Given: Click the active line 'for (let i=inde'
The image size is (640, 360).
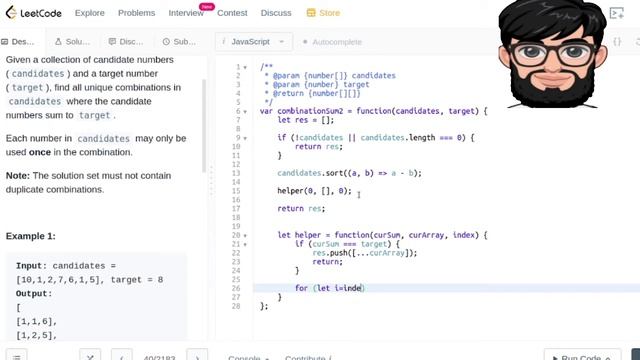Looking at the screenshot, I should click(330, 288).
